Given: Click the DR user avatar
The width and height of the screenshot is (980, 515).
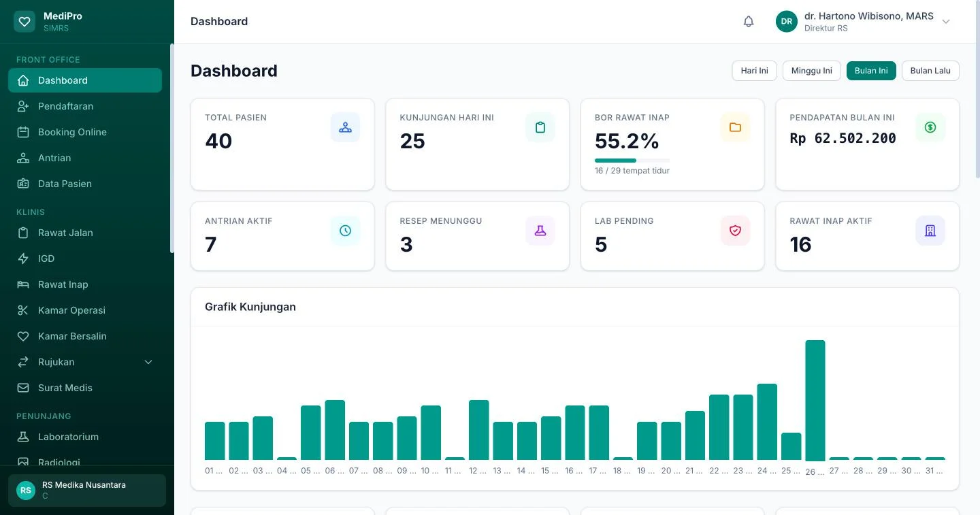Looking at the screenshot, I should pos(787,22).
